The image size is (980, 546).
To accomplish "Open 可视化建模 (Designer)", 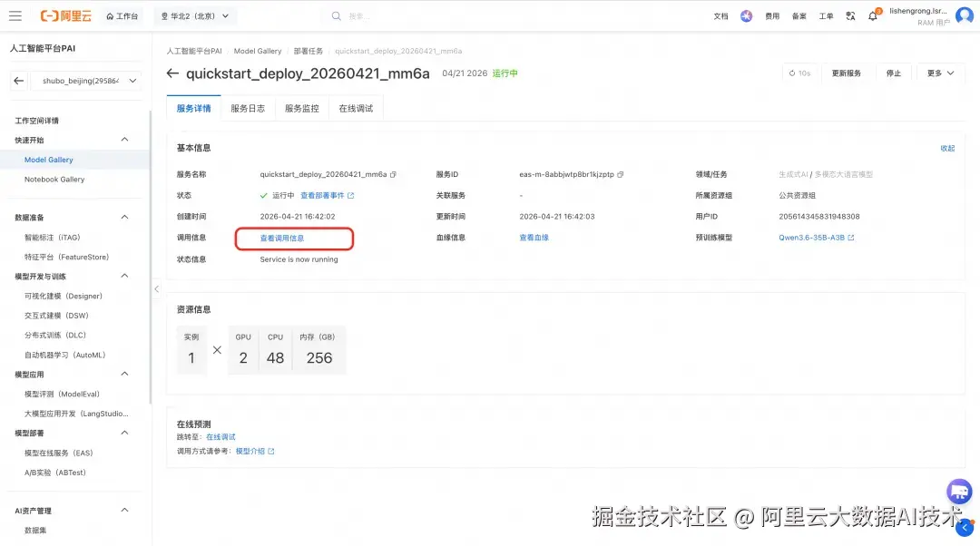I will (64, 296).
